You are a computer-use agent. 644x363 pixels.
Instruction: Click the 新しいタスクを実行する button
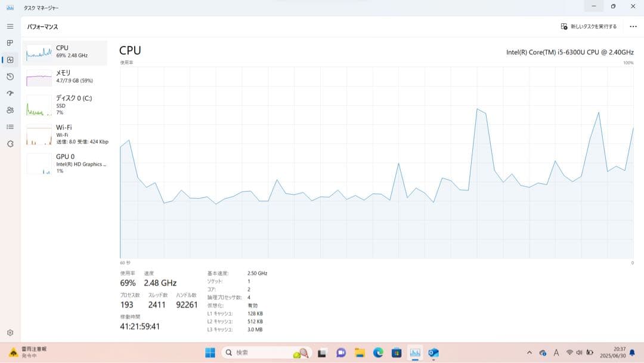point(589,26)
